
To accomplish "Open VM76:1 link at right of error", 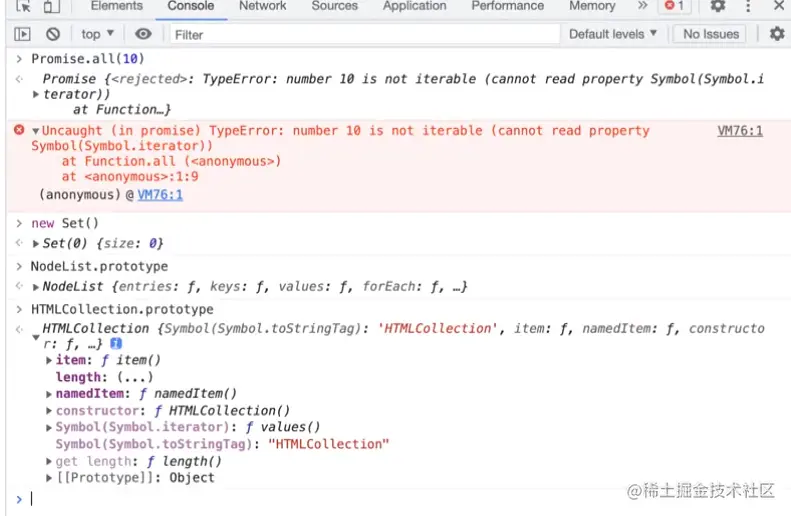I will pos(740,131).
